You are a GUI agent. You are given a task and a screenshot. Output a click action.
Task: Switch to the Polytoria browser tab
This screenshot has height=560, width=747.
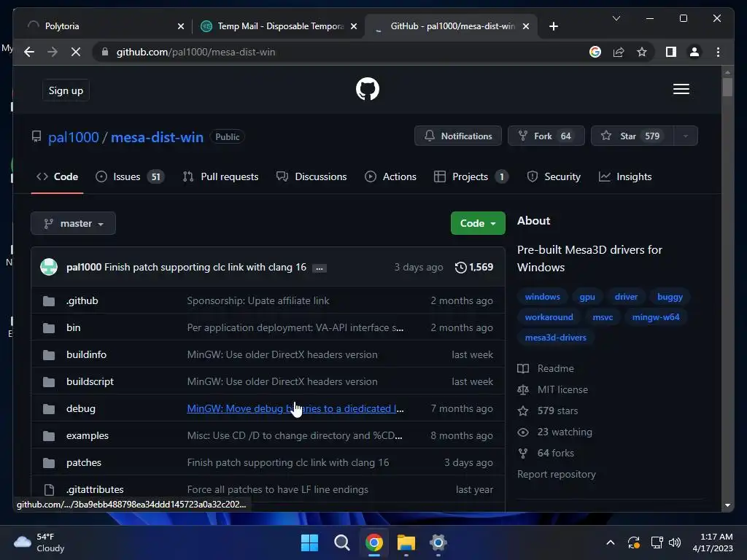(105, 26)
